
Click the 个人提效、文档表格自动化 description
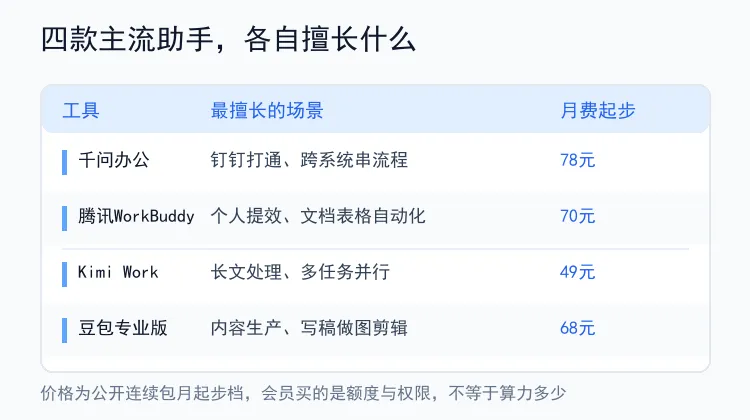318,216
